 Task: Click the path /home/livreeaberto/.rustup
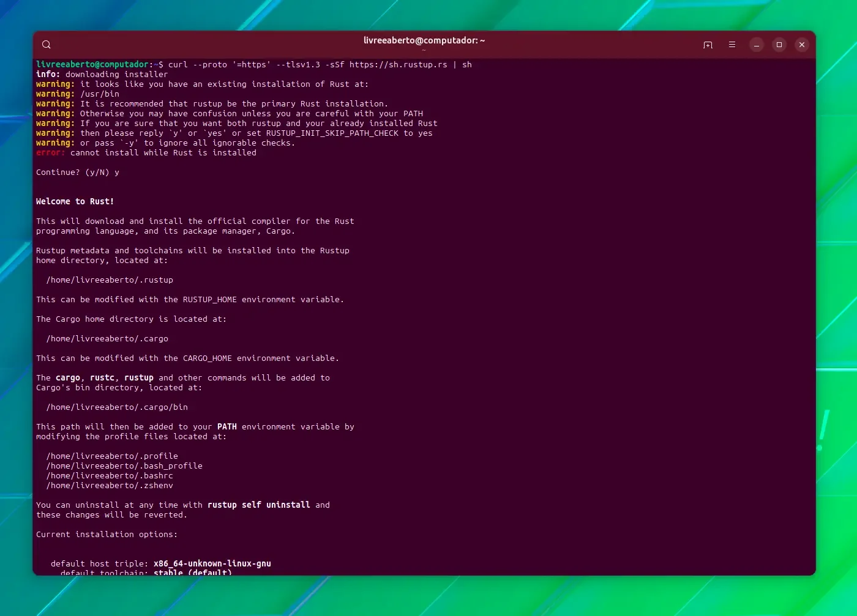110,280
